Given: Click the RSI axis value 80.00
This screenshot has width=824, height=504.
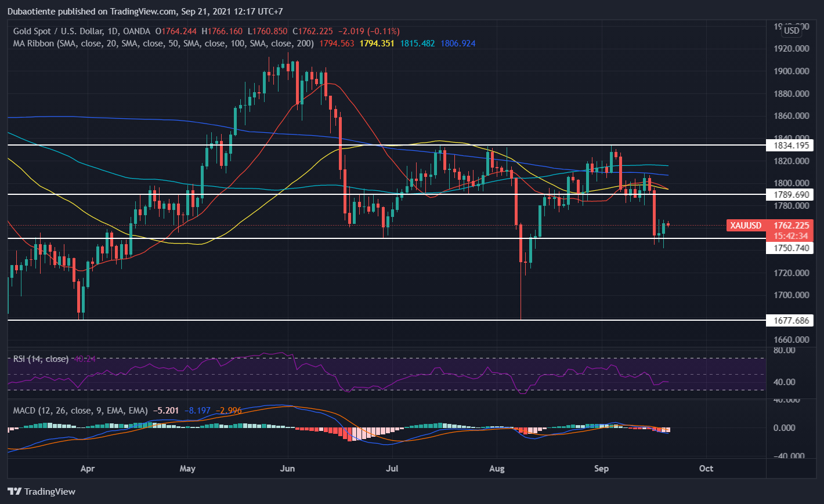Looking at the screenshot, I should point(785,350).
